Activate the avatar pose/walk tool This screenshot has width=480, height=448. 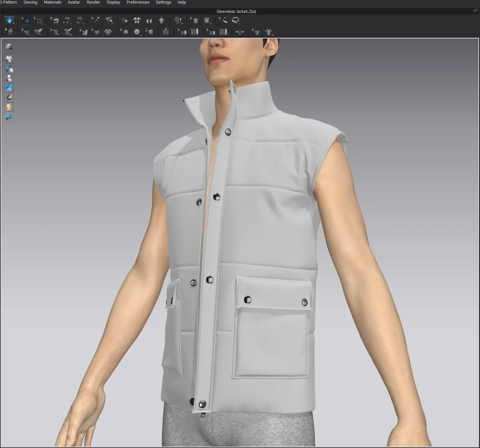pyautogui.click(x=10, y=32)
